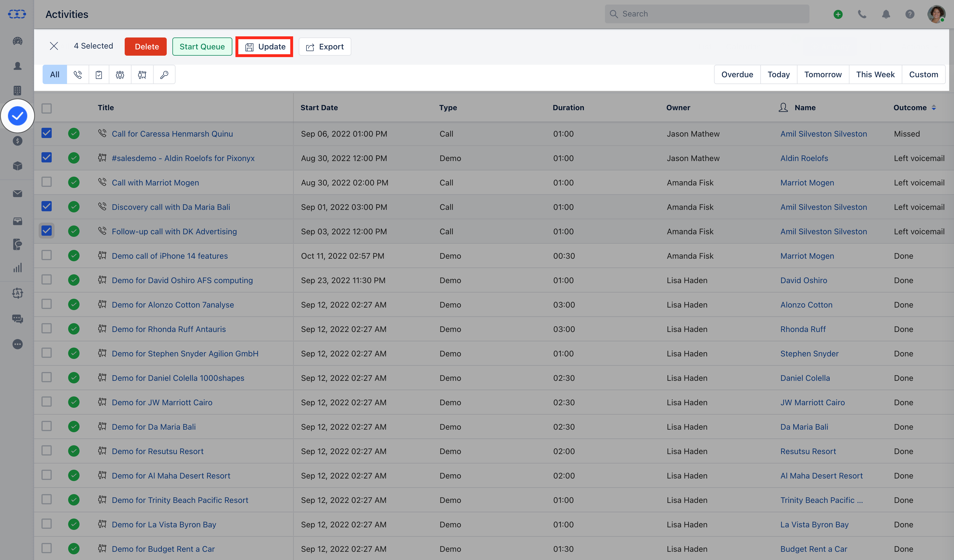Image resolution: width=954 pixels, height=560 pixels.
Task: Check Demo call of iPhone 14 features row
Action: click(47, 255)
